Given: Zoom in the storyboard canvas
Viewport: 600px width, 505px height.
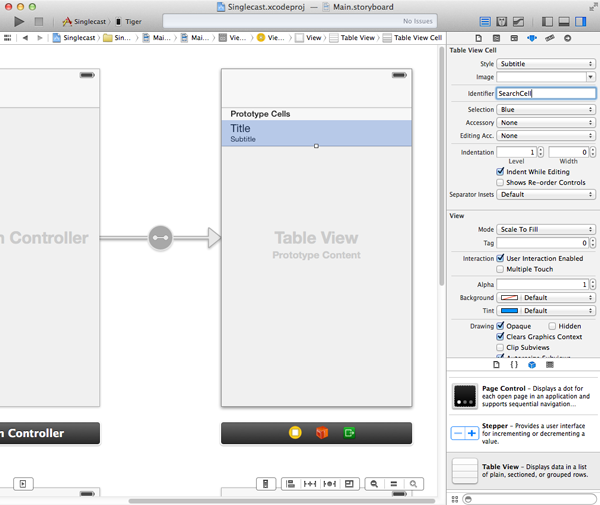Looking at the screenshot, I should point(414,484).
